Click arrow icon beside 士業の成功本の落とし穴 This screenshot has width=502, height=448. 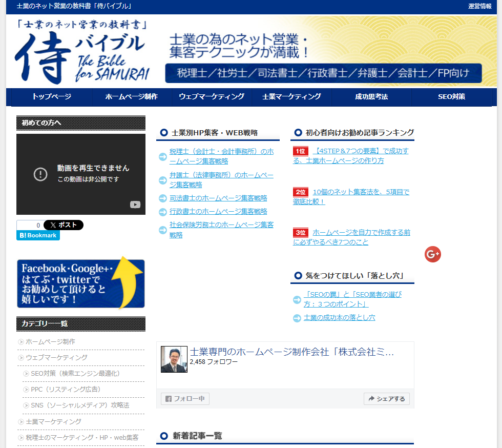[x=297, y=318]
